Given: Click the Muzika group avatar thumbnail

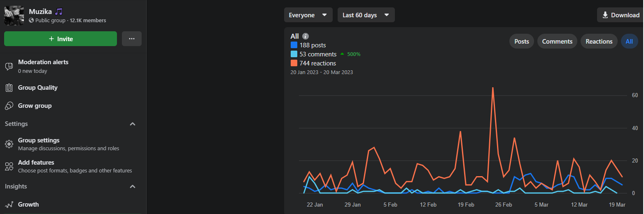Looking at the screenshot, I should pos(14,16).
